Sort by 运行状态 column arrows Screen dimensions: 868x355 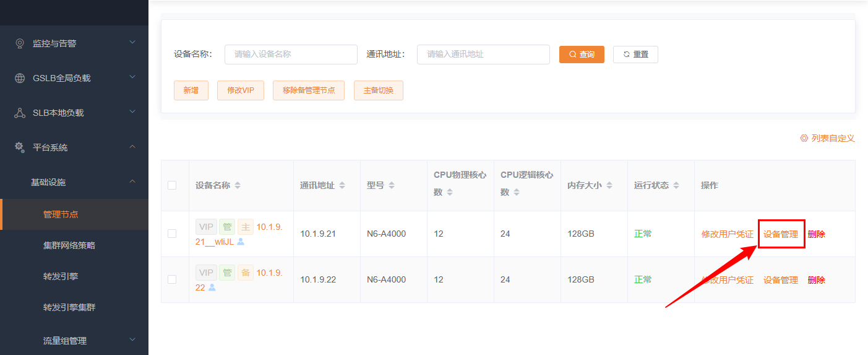pyautogui.click(x=676, y=186)
